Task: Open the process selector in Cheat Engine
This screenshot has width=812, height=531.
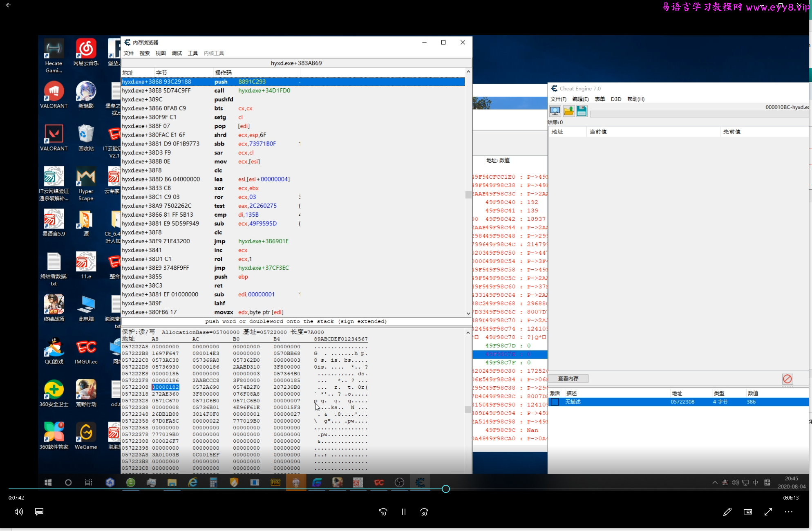Action: (x=555, y=111)
